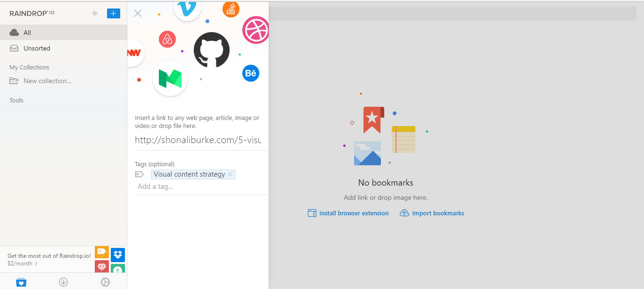Viewport: 644px width, 289px height.
Task: Close the add link panel
Action: tap(138, 13)
